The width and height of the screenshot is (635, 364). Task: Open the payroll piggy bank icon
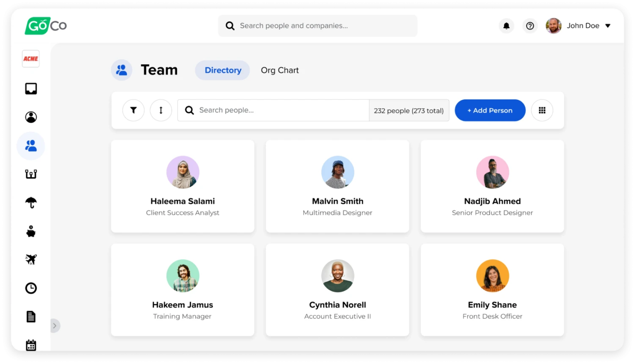tap(31, 231)
